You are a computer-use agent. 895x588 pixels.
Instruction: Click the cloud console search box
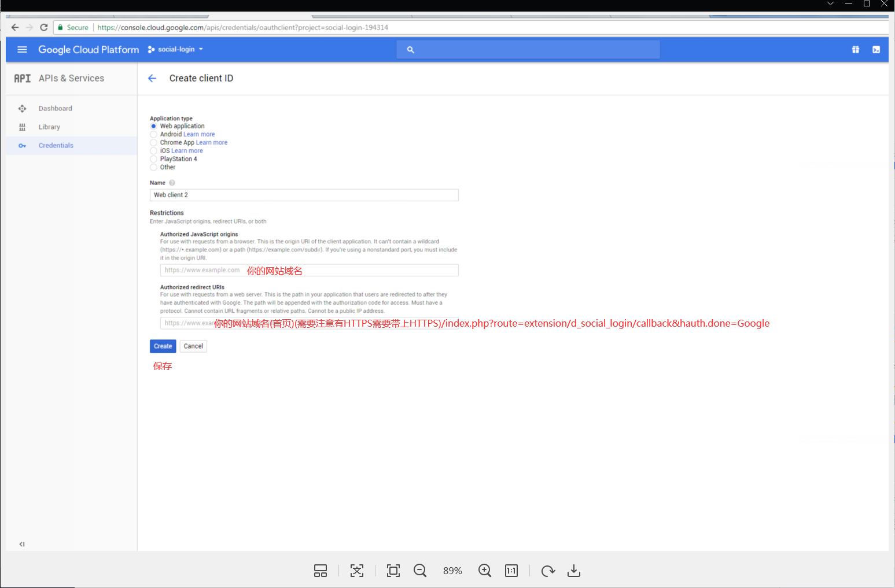528,50
